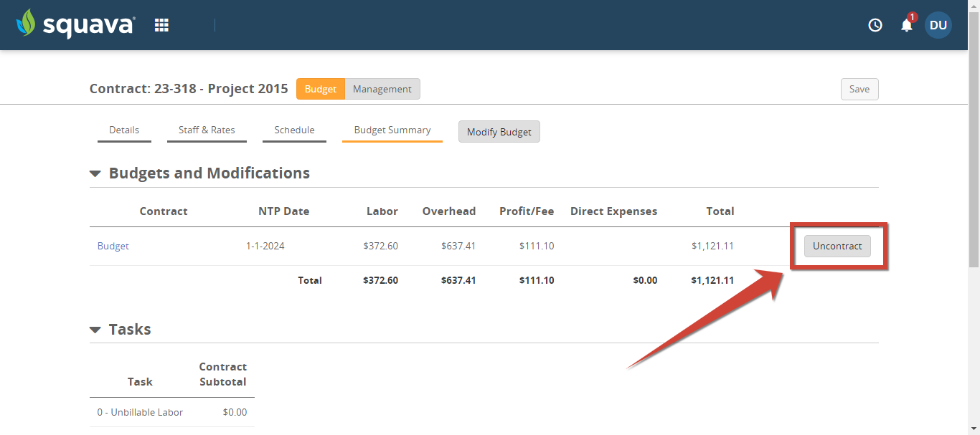
Task: Select the Budget toggle button
Action: (320, 89)
